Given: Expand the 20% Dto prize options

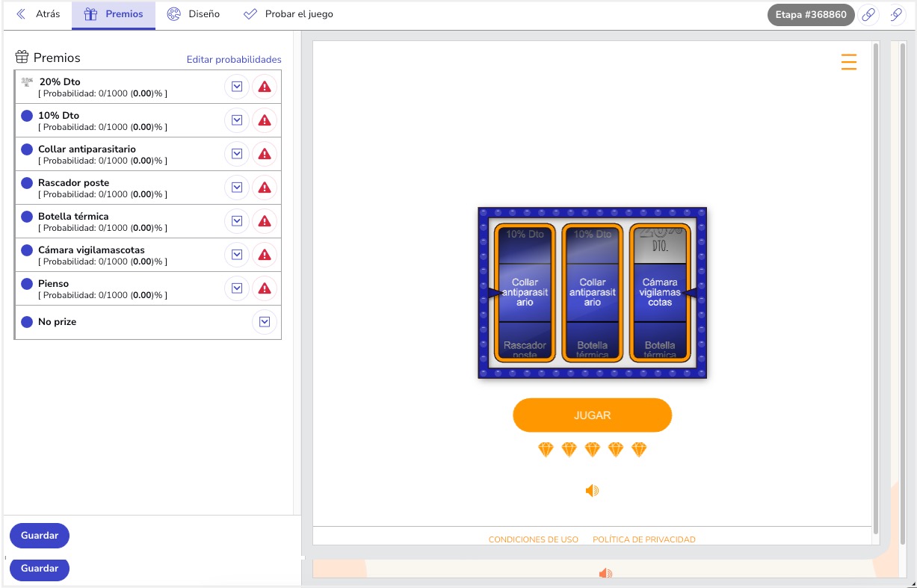Looking at the screenshot, I should click(x=237, y=87).
